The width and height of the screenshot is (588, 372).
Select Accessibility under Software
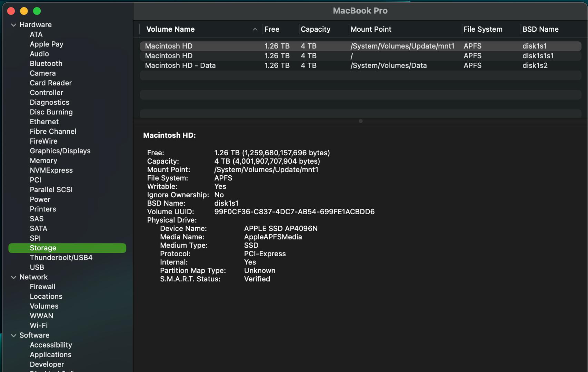pos(51,345)
